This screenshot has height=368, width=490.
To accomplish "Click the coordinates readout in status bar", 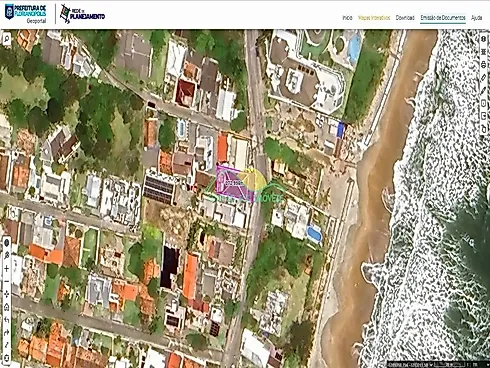I will click(x=407, y=364).
